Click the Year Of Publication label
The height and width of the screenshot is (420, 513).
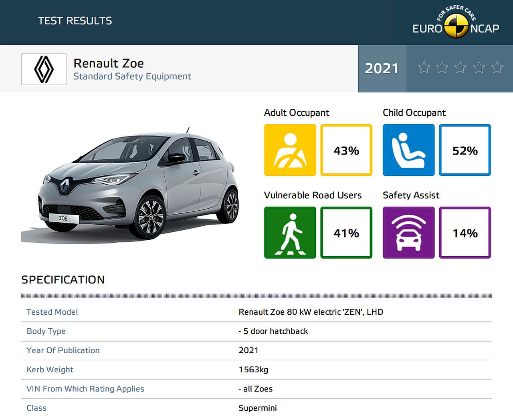point(63,350)
